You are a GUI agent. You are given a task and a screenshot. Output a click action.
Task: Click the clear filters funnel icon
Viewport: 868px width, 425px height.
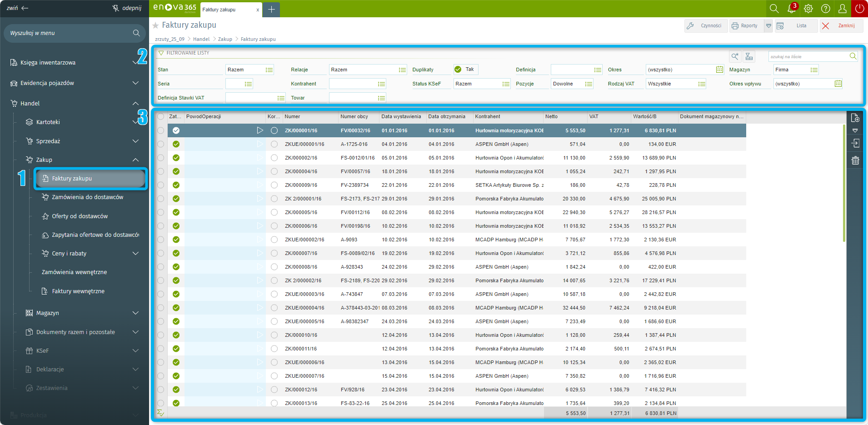[749, 56]
